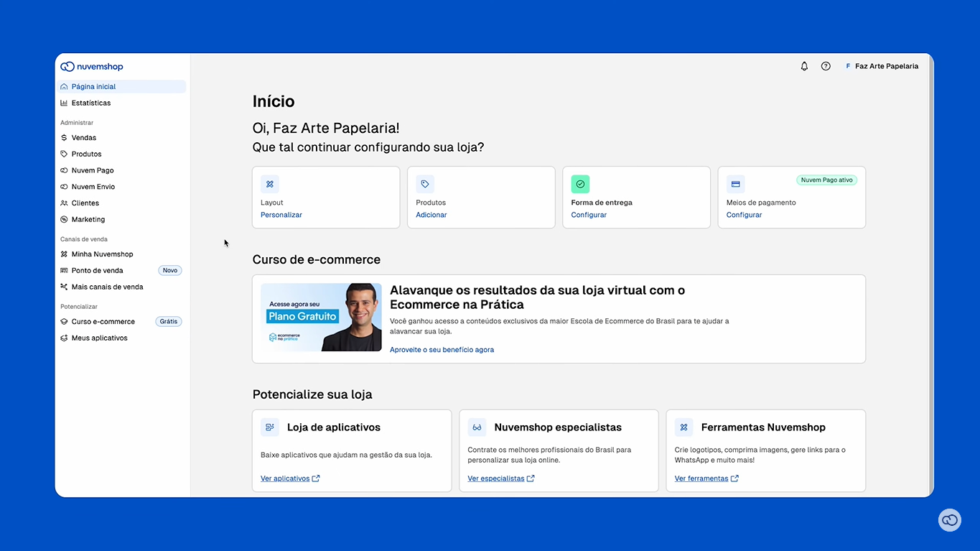Click the Grátis badge beside Curso e-commerce
The width and height of the screenshot is (980, 551).
click(x=169, y=322)
